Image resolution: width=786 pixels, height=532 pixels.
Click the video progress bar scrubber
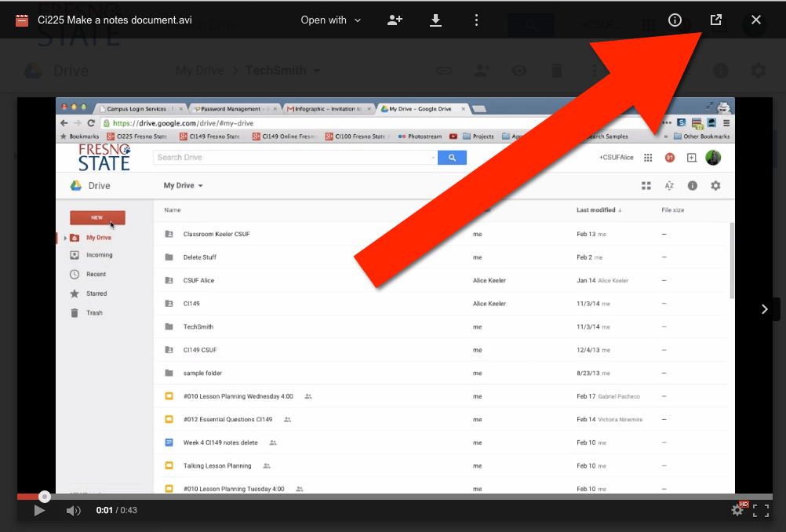pos(45,497)
